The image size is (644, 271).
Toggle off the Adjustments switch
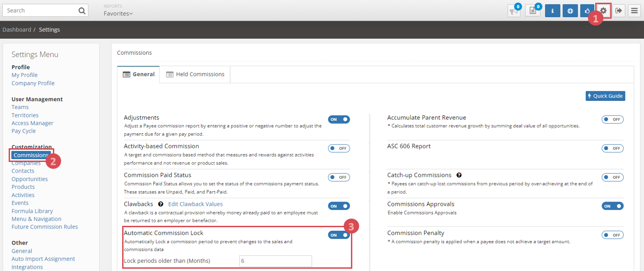(339, 120)
